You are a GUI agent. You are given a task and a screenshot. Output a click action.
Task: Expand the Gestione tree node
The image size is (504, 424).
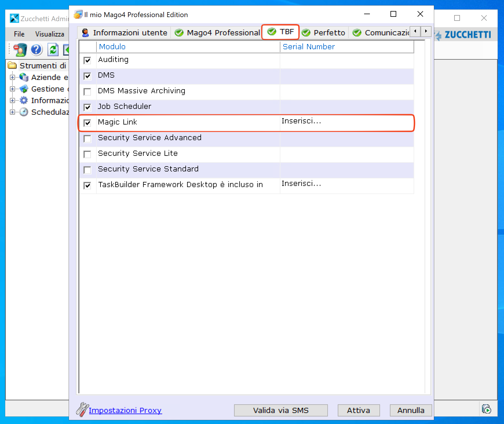pyautogui.click(x=12, y=89)
